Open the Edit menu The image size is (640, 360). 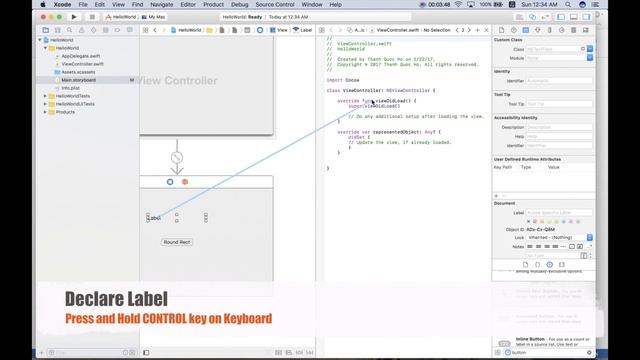[100, 4]
